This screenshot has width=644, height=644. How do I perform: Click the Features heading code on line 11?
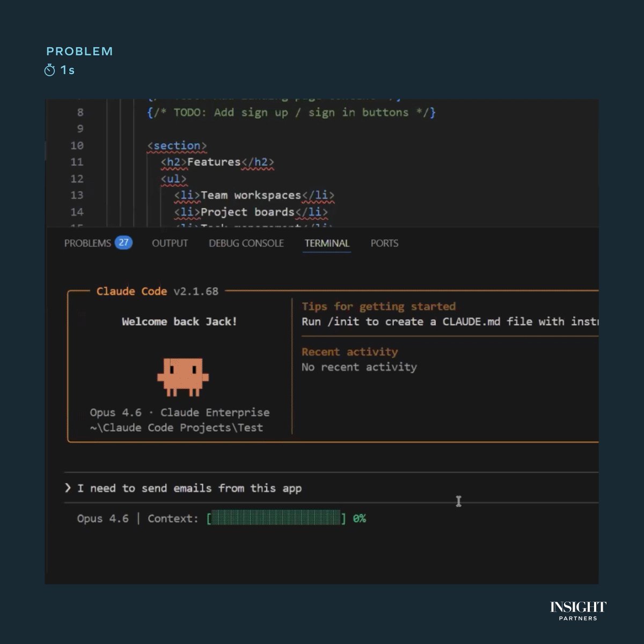[217, 162]
